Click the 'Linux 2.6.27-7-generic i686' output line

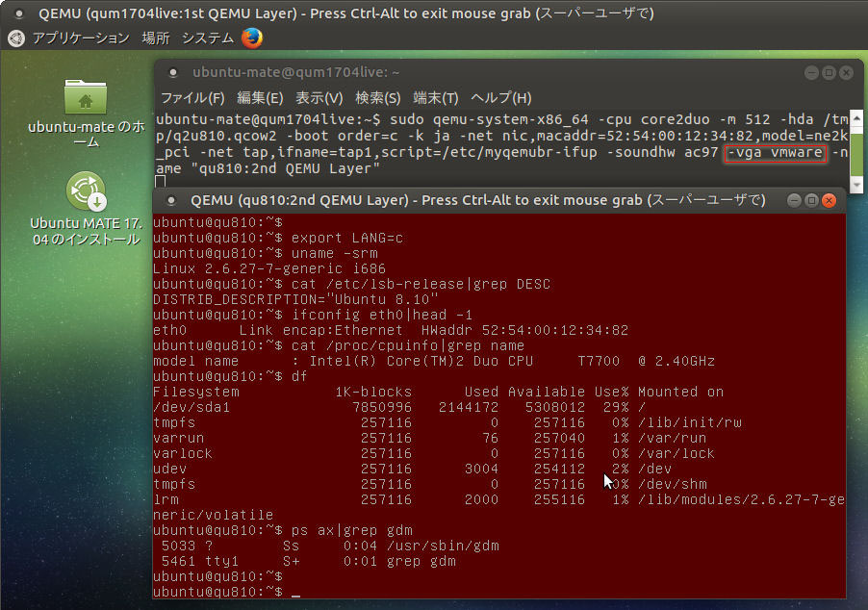tap(269, 269)
